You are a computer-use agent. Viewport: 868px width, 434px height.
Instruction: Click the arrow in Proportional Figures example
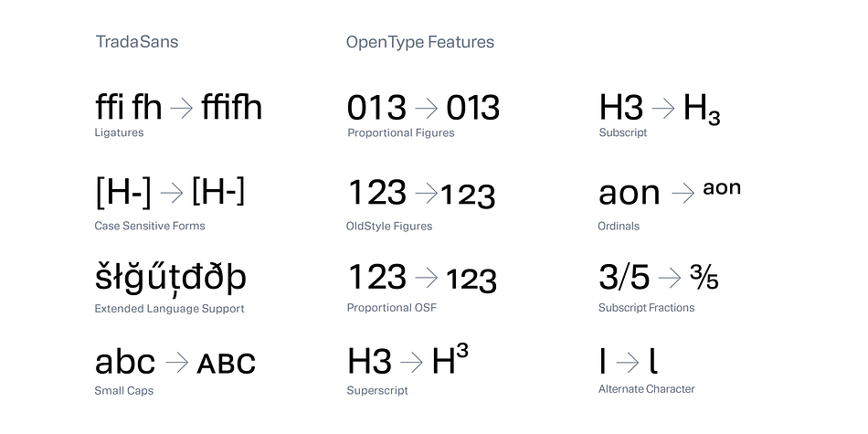point(427,108)
